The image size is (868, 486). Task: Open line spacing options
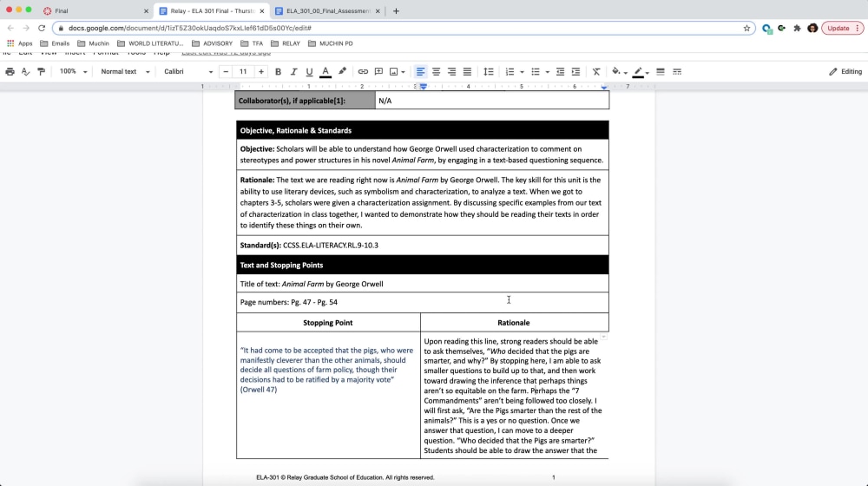[488, 71]
